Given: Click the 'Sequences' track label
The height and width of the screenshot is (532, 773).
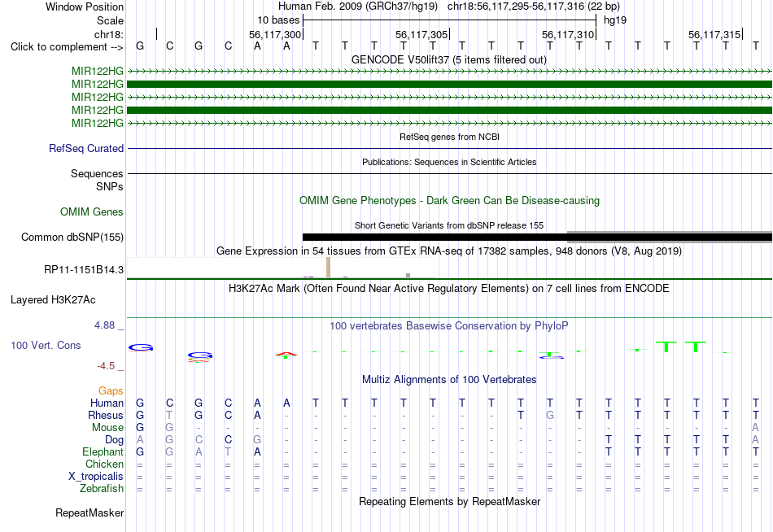Looking at the screenshot, I should click(97, 173).
